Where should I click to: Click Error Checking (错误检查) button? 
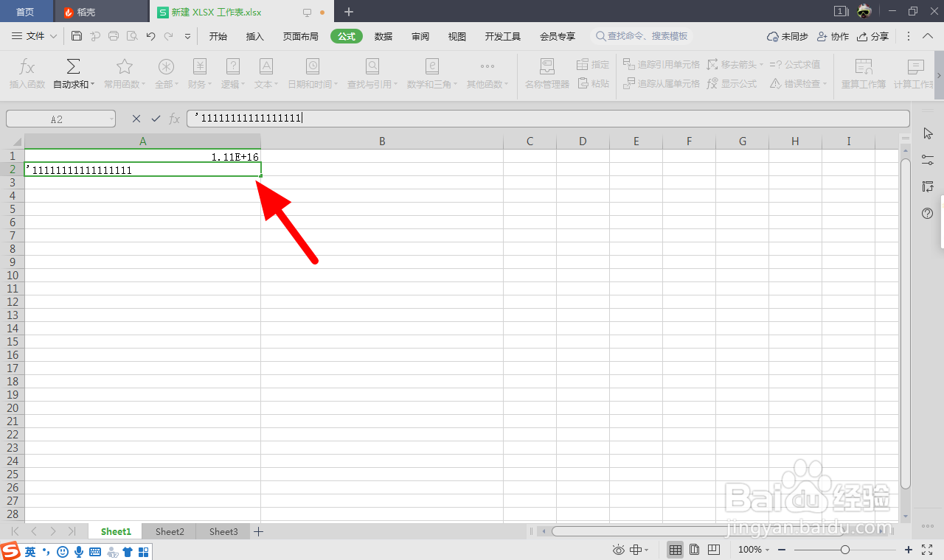799,84
